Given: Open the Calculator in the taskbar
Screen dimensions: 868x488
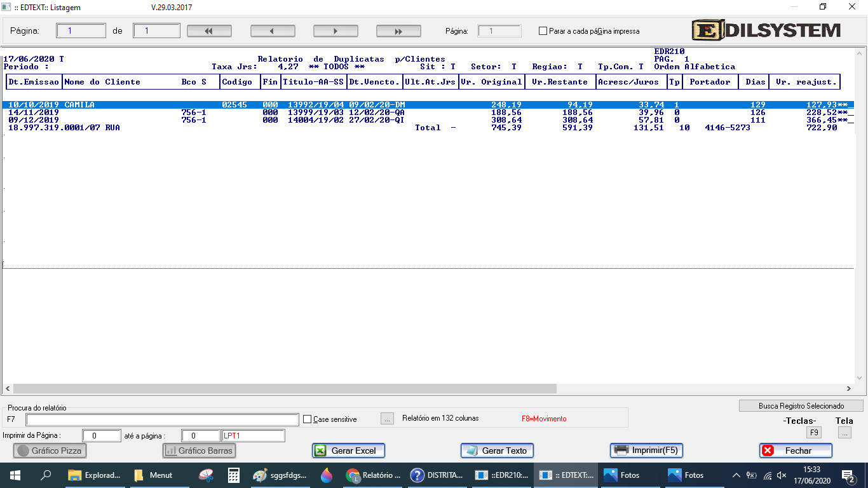Looking at the screenshot, I should [x=234, y=475].
